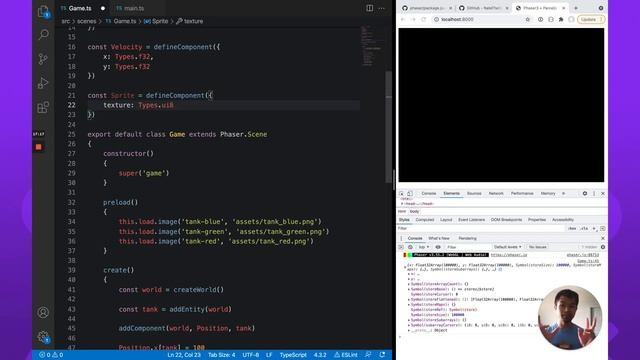Toggle the .hov element state panel
This screenshot has height=360, width=640.
(572, 229)
